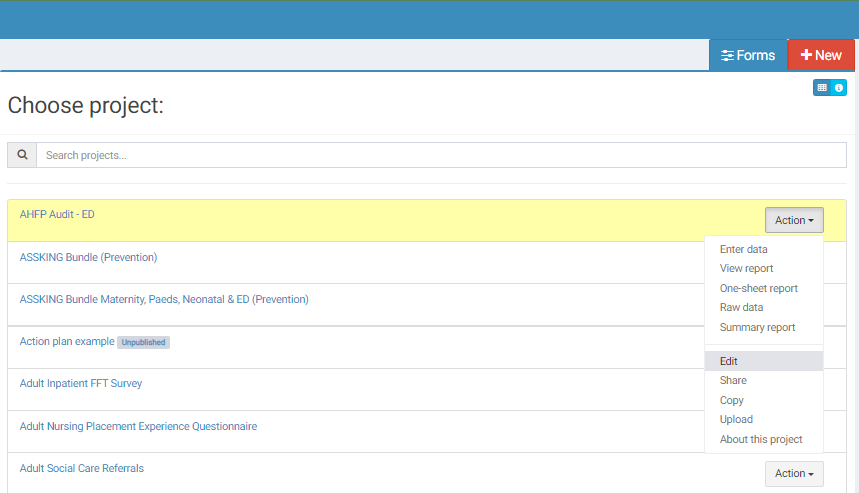This screenshot has height=493, width=859.
Task: Pick Summary report from the menu
Action: click(x=757, y=327)
